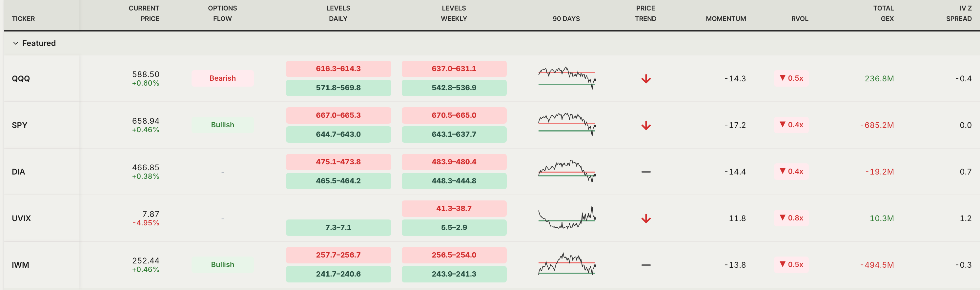This screenshot has width=980, height=290.
Task: Click the QQQ RVOL 0.5x down indicator
Action: [x=791, y=78]
